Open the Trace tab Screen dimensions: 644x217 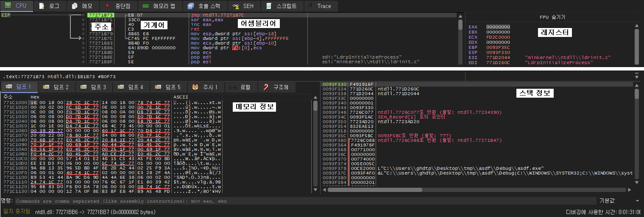click(x=321, y=6)
